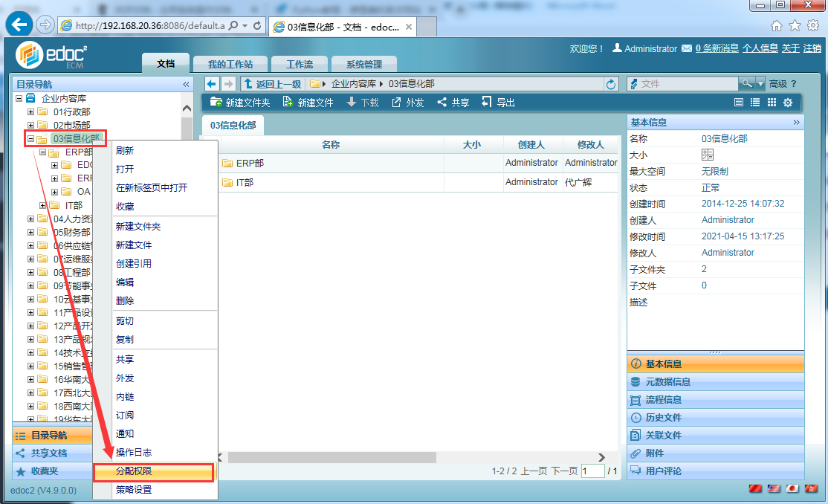Screen dimensions: 828x504
Task: Click the browser Home icon
Action: (x=777, y=26)
